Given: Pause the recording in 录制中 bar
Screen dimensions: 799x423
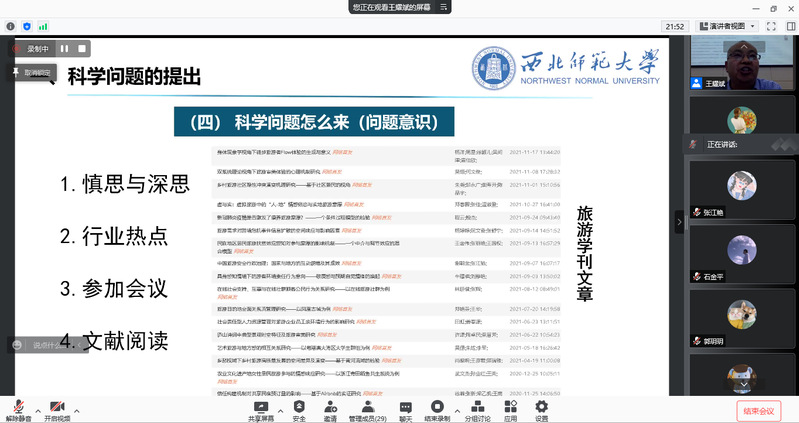Looking at the screenshot, I should pos(64,47).
